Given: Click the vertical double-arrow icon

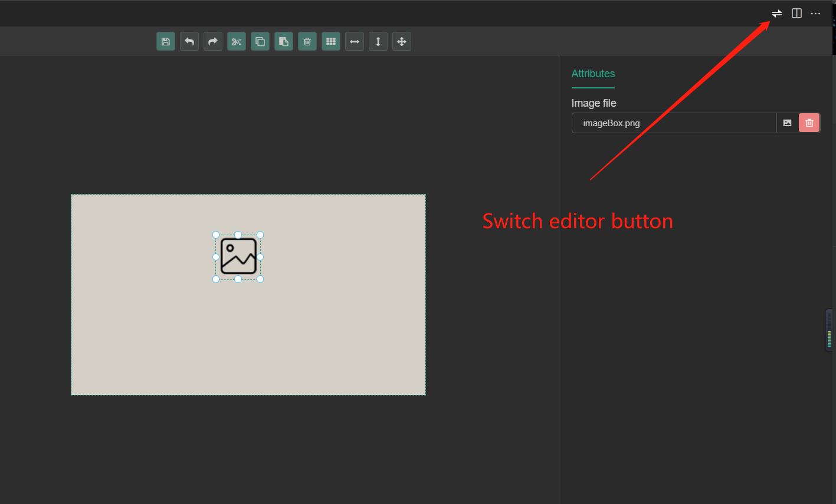Looking at the screenshot, I should [378, 41].
